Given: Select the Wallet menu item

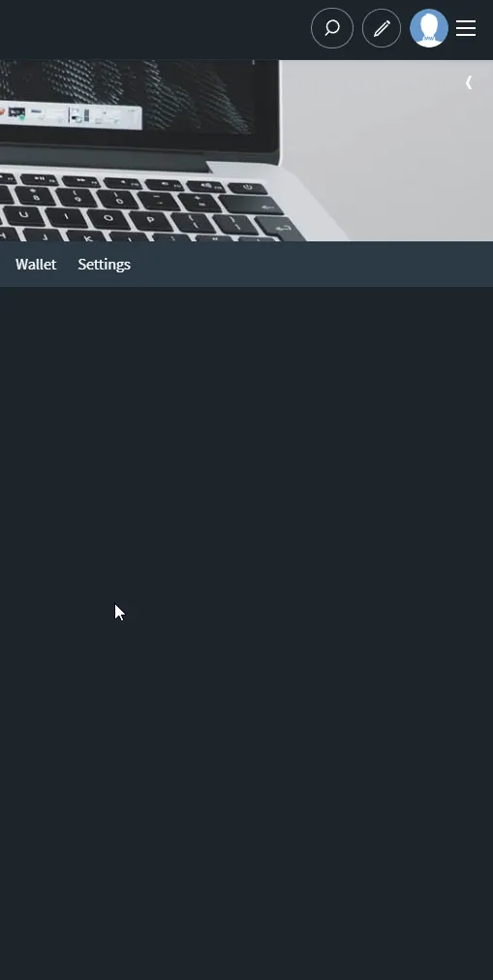Looking at the screenshot, I should [36, 265].
